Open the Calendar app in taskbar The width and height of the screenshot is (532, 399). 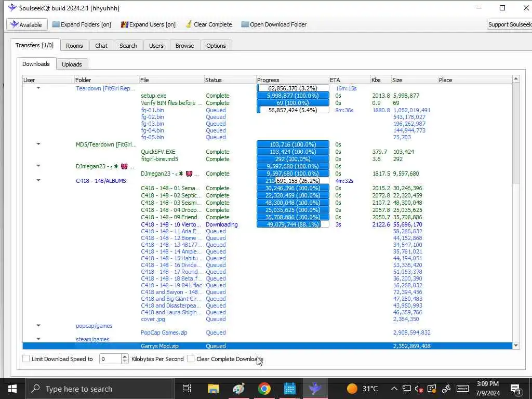(x=290, y=389)
